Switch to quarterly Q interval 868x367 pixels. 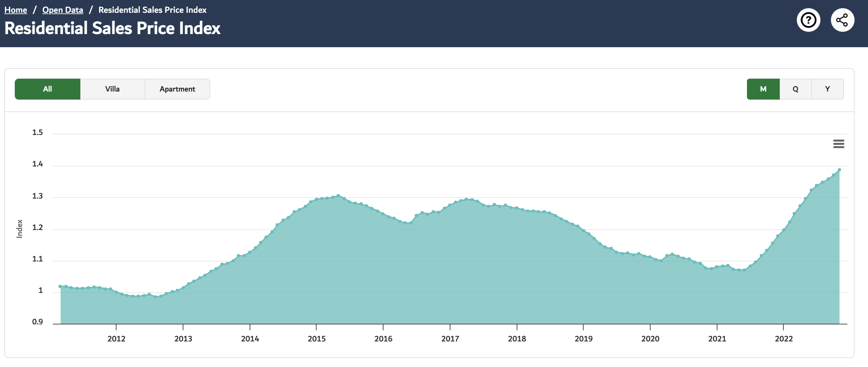pos(795,89)
